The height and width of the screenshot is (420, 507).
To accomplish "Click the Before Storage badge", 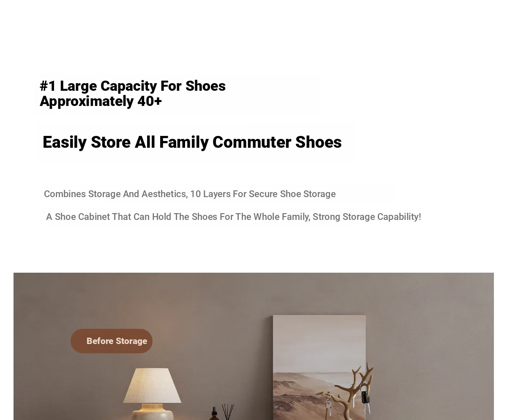I will 112,341.
